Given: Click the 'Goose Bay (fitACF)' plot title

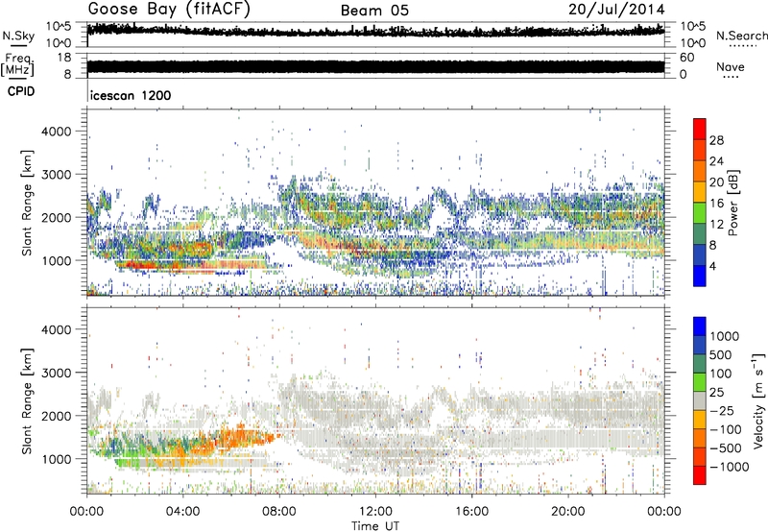Looking at the screenshot, I should pyautogui.click(x=169, y=10).
